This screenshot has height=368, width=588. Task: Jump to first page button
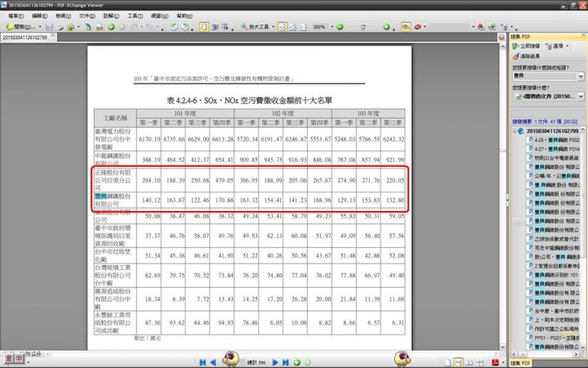(x=203, y=362)
